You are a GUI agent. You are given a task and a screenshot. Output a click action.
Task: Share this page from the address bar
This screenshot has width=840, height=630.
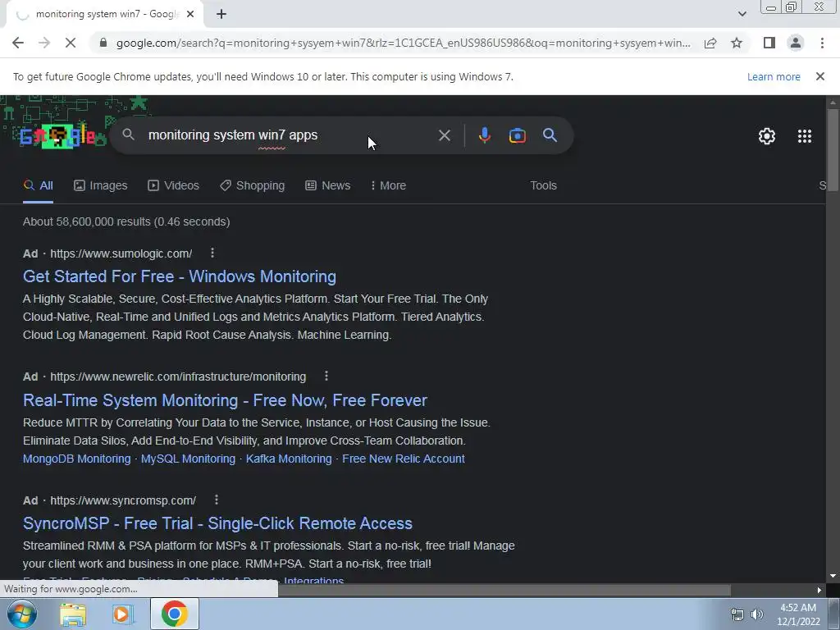click(x=710, y=43)
